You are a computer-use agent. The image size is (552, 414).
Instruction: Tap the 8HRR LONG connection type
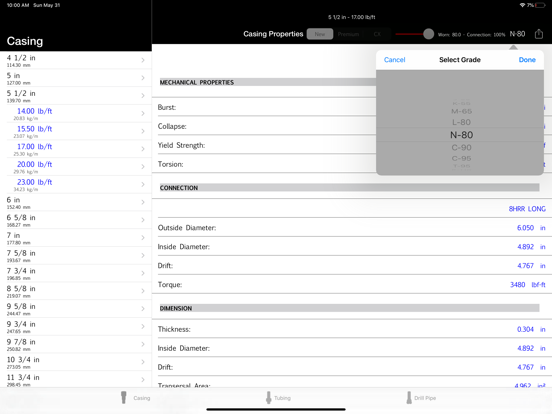tap(527, 209)
